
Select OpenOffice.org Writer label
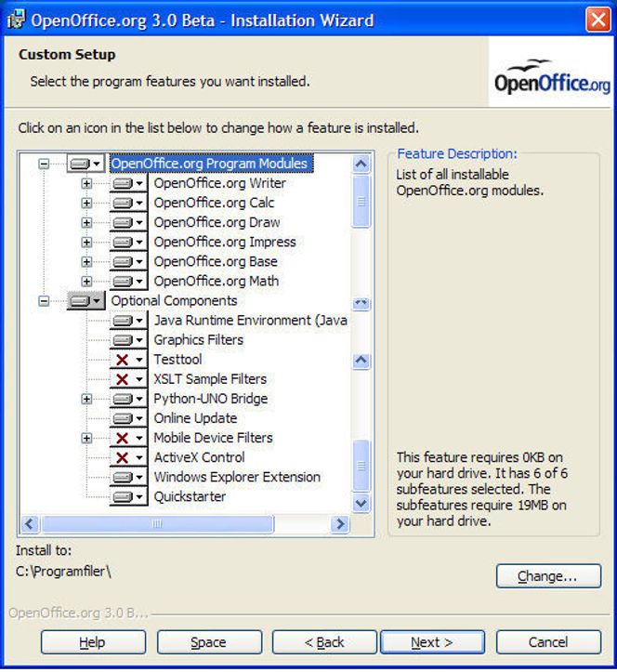click(220, 183)
